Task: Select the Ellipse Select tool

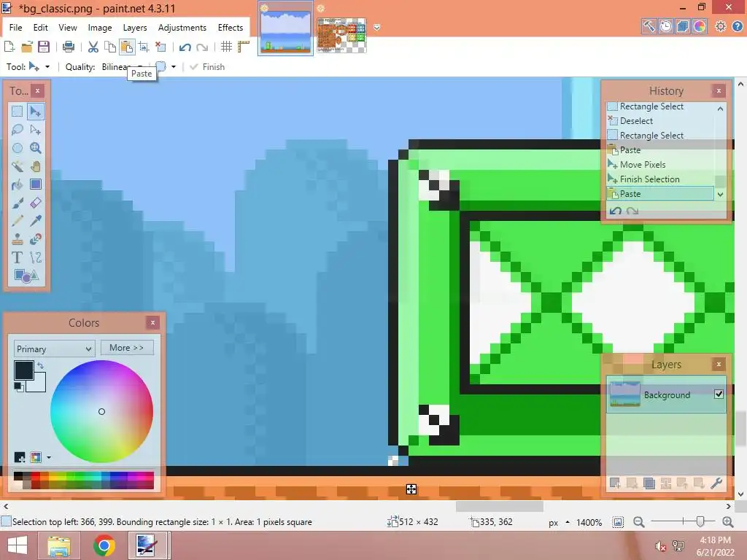Action: click(18, 148)
